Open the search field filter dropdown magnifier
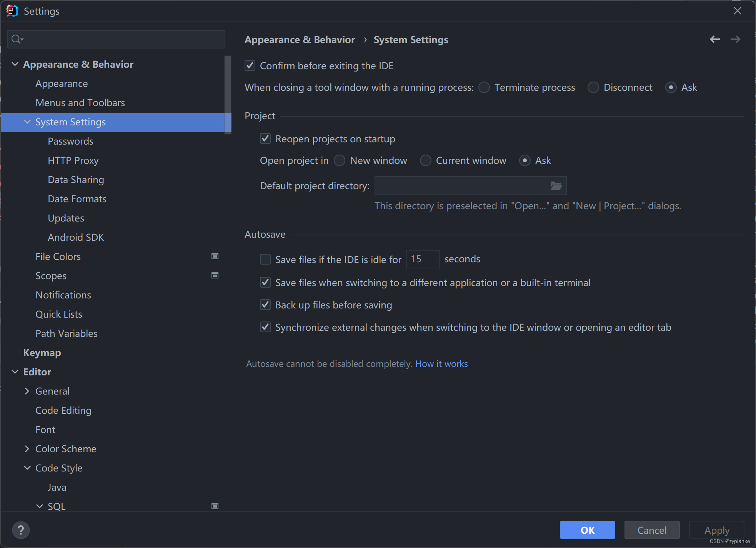Image resolution: width=756 pixels, height=548 pixels. [x=17, y=39]
